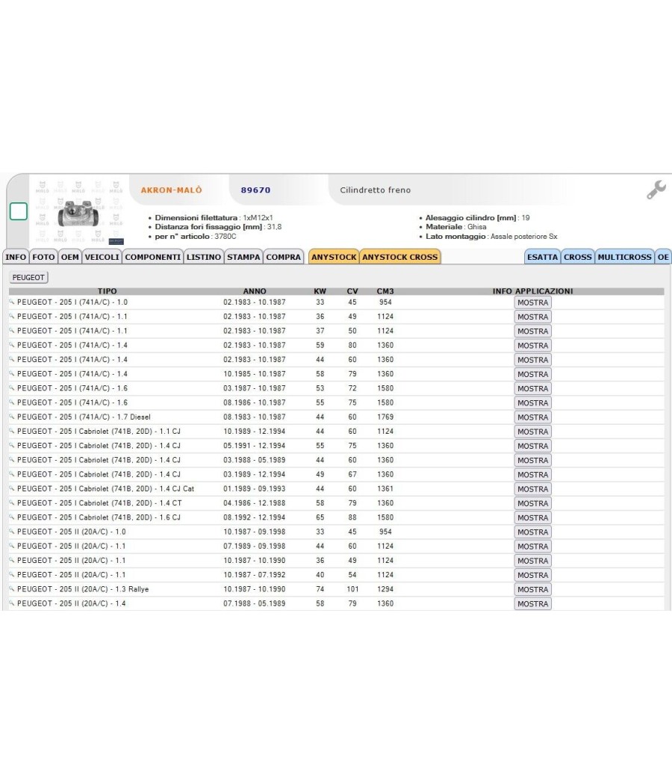Click MOSTRA for 205 II 1.3 Rallye
The width and height of the screenshot is (672, 784).
click(533, 590)
